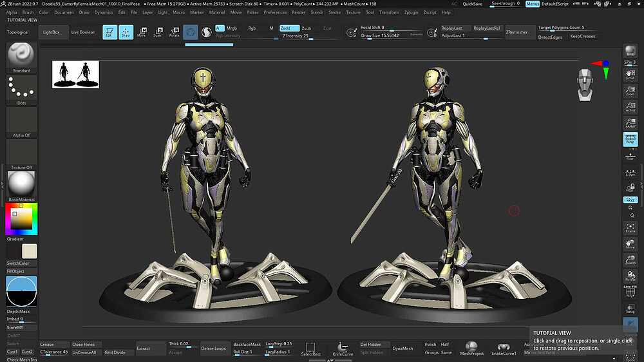This screenshot has height=362, width=644.
Task: Select the SnakeCurve1 brush icon
Action: pyautogui.click(x=504, y=349)
